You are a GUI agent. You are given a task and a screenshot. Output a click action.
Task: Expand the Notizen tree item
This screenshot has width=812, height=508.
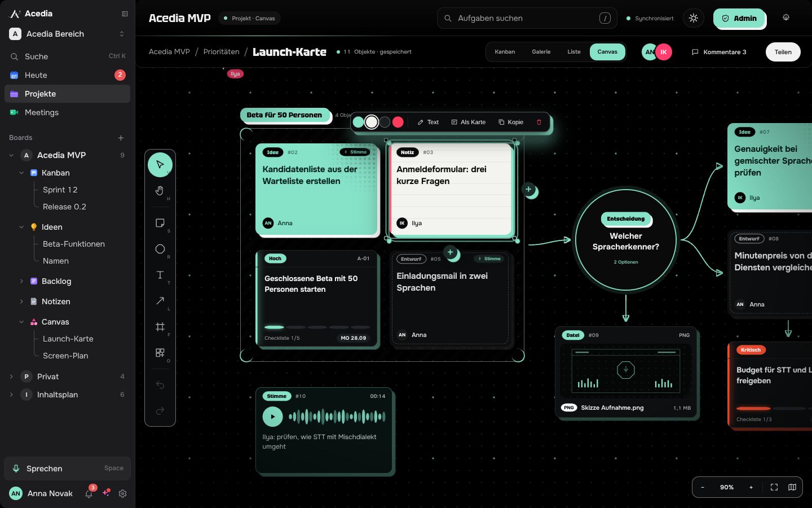click(21, 301)
